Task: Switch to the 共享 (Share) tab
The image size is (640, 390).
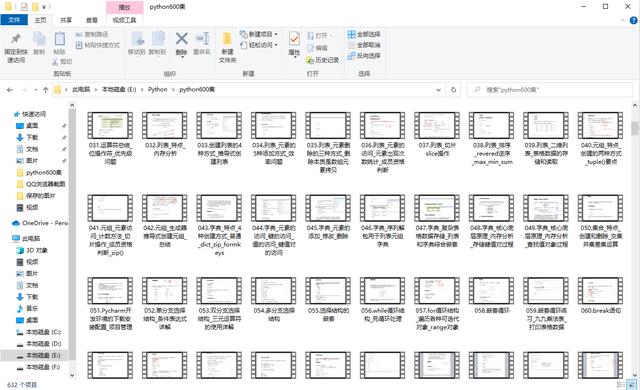Action: click(66, 20)
